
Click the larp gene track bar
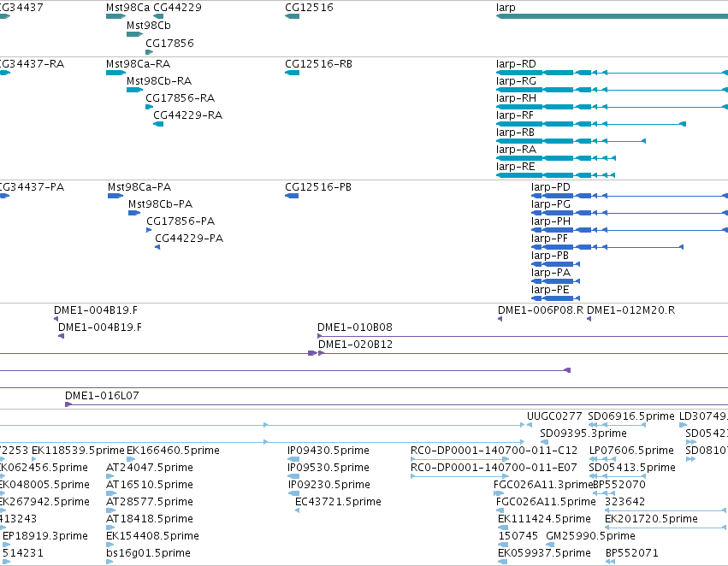pos(612,16)
